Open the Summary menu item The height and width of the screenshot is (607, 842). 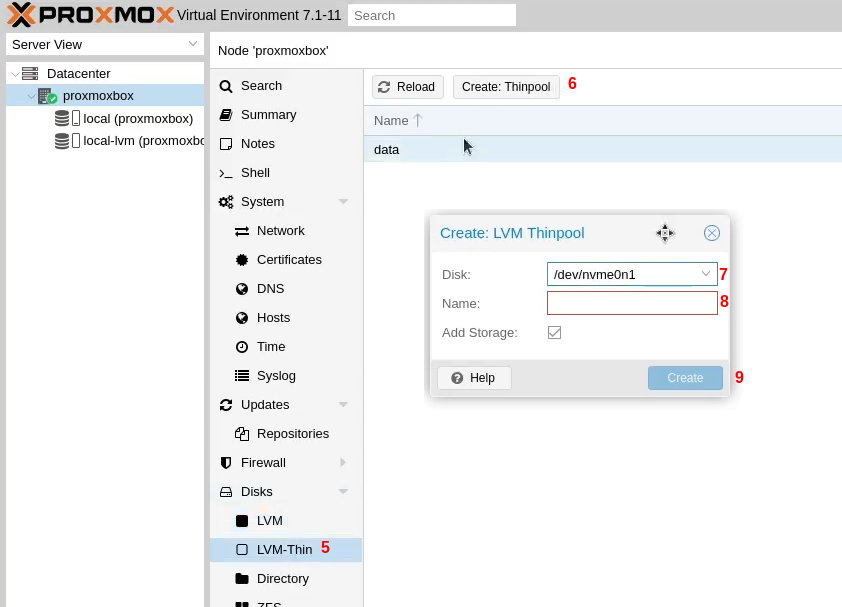(x=268, y=115)
